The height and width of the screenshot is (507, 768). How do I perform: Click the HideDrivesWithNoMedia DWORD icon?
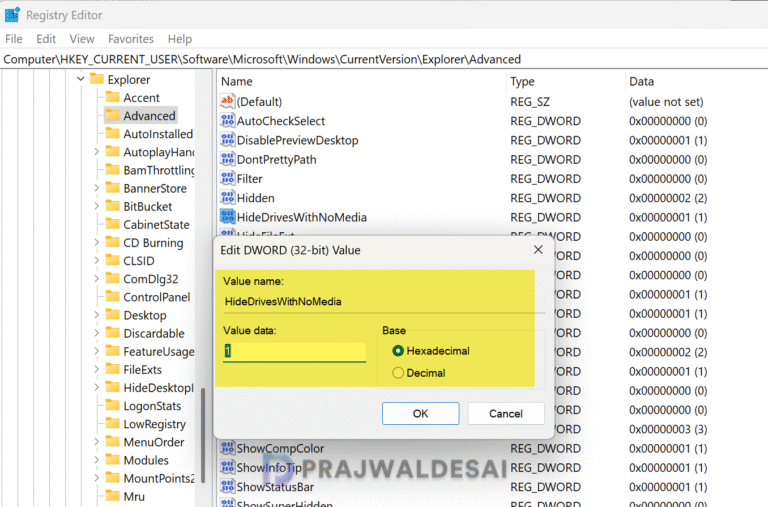227,217
